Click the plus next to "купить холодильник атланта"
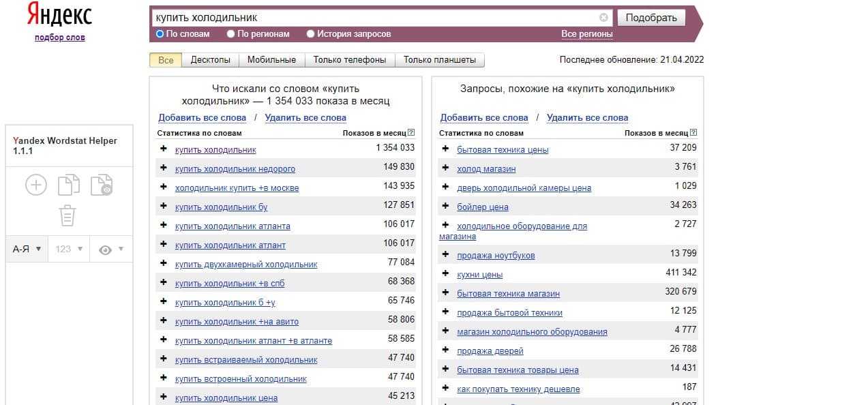Image resolution: width=868 pixels, height=405 pixels. 164,225
